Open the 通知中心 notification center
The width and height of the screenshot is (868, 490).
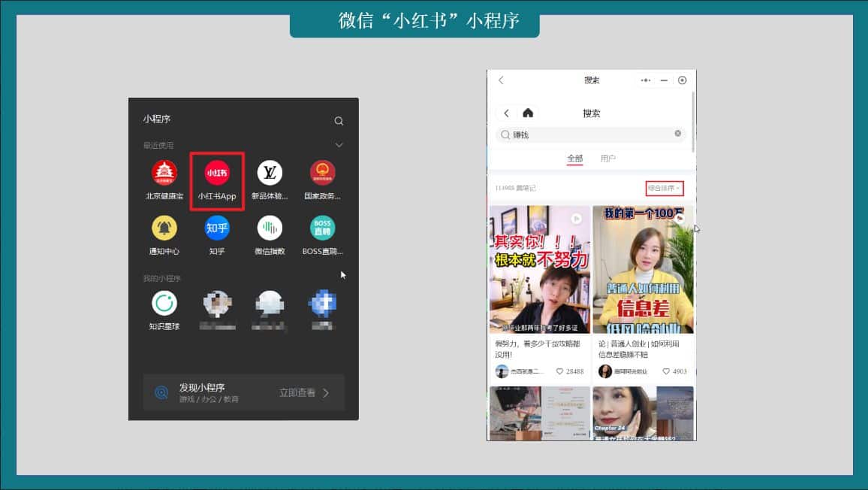coord(164,227)
